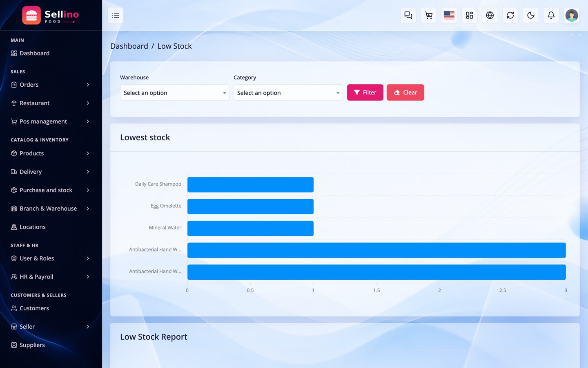
Task: Click the Products box icon
Action: point(14,153)
